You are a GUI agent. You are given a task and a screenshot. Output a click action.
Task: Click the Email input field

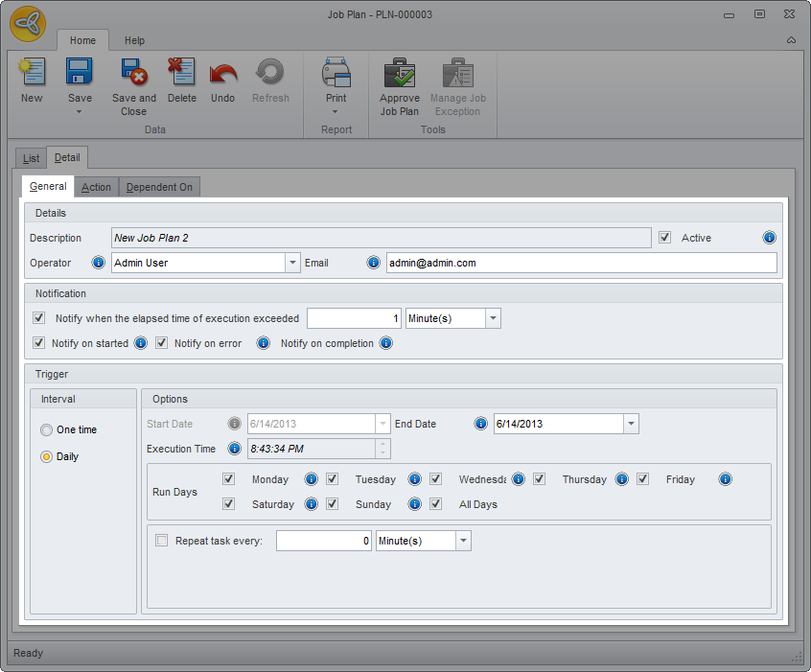(581, 263)
